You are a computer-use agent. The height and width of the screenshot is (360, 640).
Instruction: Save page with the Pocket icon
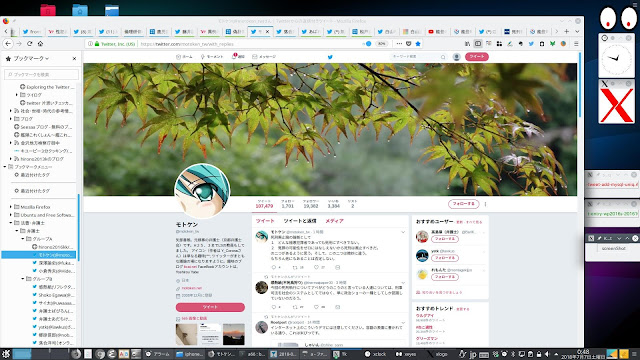pos(409,44)
